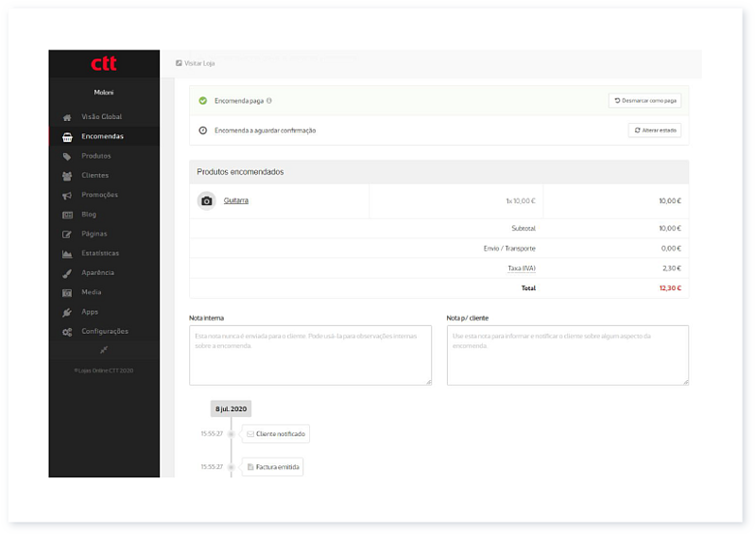Click the Nota interna resize handle
The height and width of the screenshot is (536, 756).
tap(429, 382)
